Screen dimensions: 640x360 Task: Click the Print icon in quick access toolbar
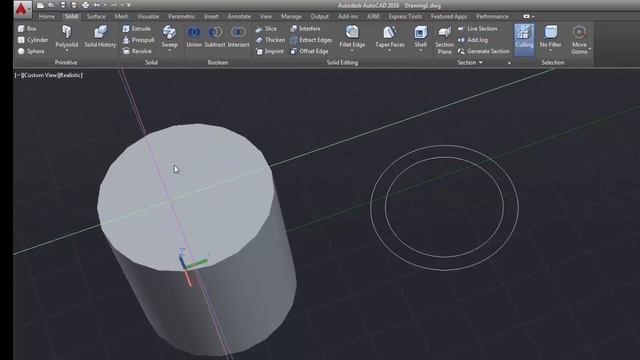[85, 5]
